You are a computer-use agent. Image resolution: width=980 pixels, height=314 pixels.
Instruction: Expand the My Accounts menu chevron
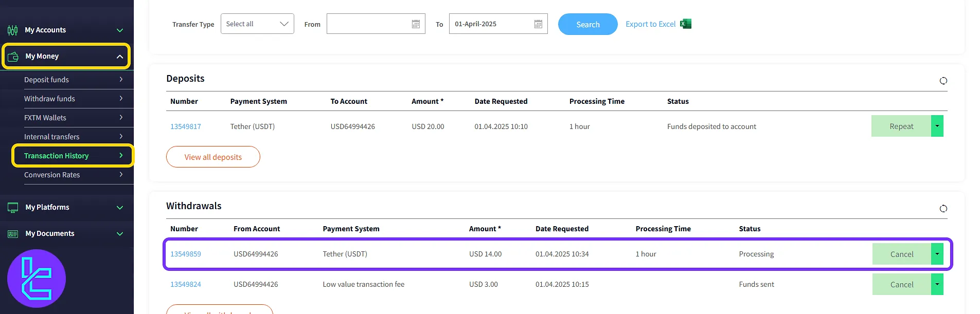[x=120, y=30]
